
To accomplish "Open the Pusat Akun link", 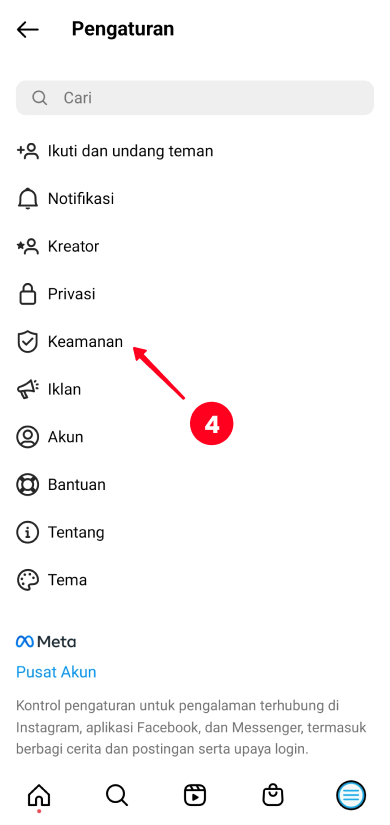I will pos(56,672).
